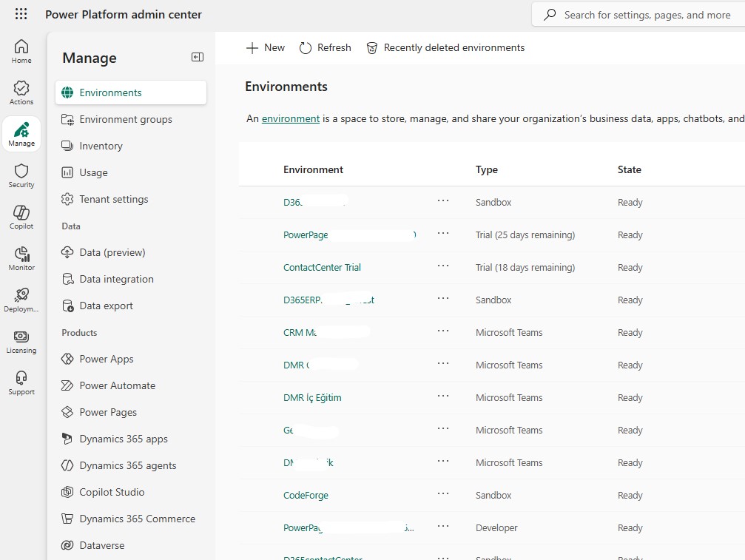Follow the 'environment' hyperlink in description
This screenshot has width=745, height=560.
(290, 118)
